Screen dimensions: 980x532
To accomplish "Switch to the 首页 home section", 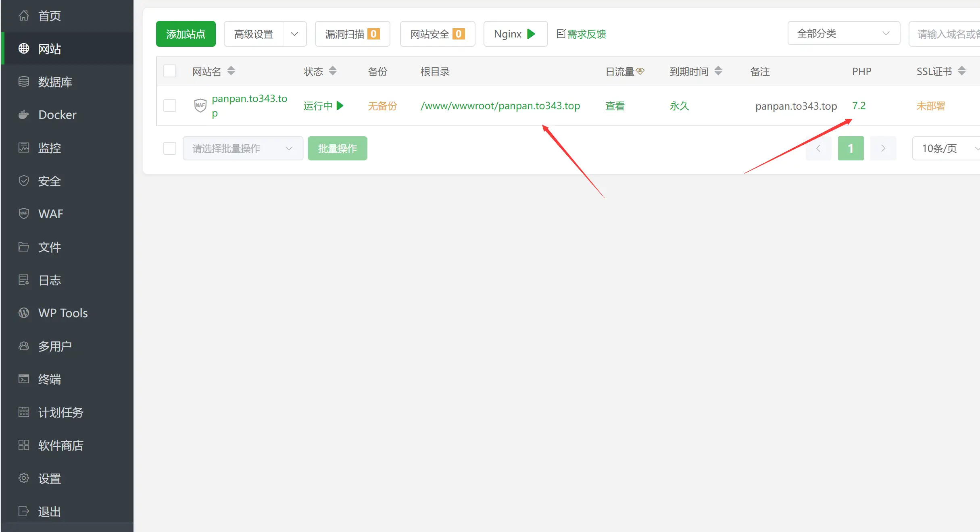I will click(49, 16).
